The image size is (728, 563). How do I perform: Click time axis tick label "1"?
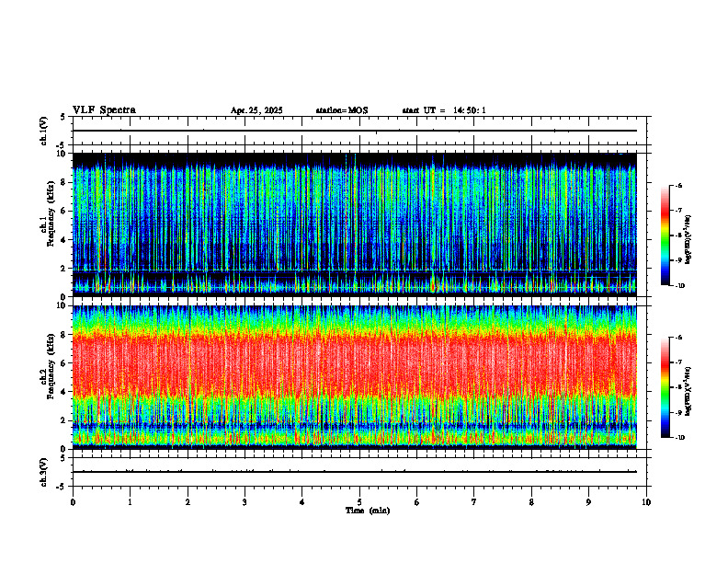tap(130, 502)
